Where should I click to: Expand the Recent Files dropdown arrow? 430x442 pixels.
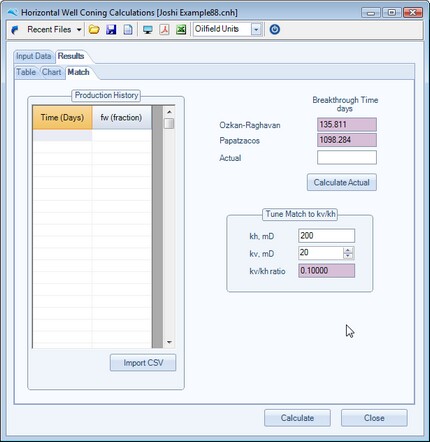[x=79, y=30]
